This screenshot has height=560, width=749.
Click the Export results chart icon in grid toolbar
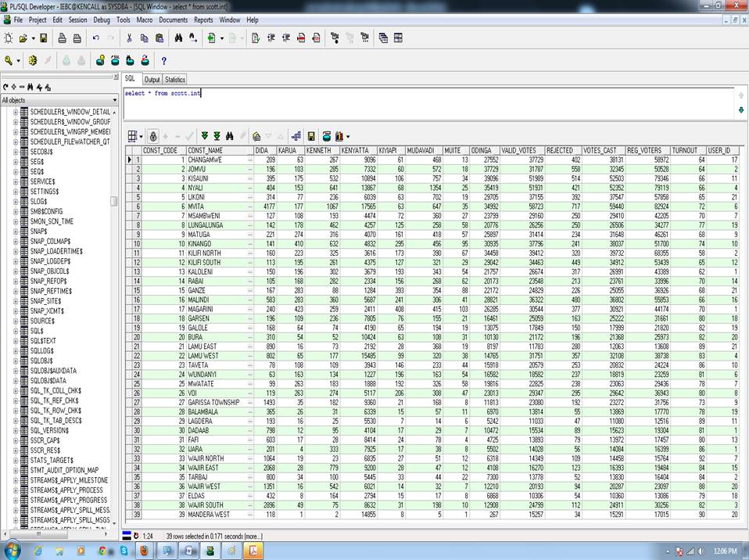click(339, 136)
